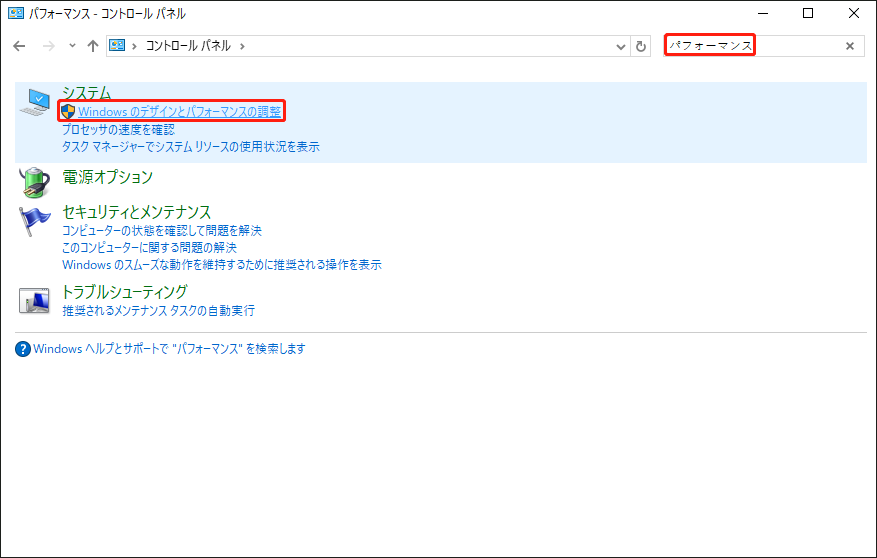Click the shield icon beside Windows のデザイン link

click(x=68, y=111)
